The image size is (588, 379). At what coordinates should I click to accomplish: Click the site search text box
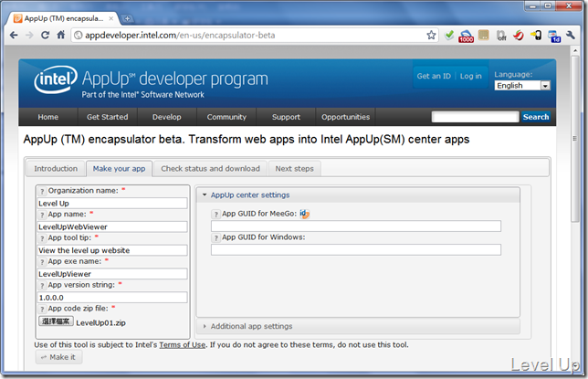[475, 117]
